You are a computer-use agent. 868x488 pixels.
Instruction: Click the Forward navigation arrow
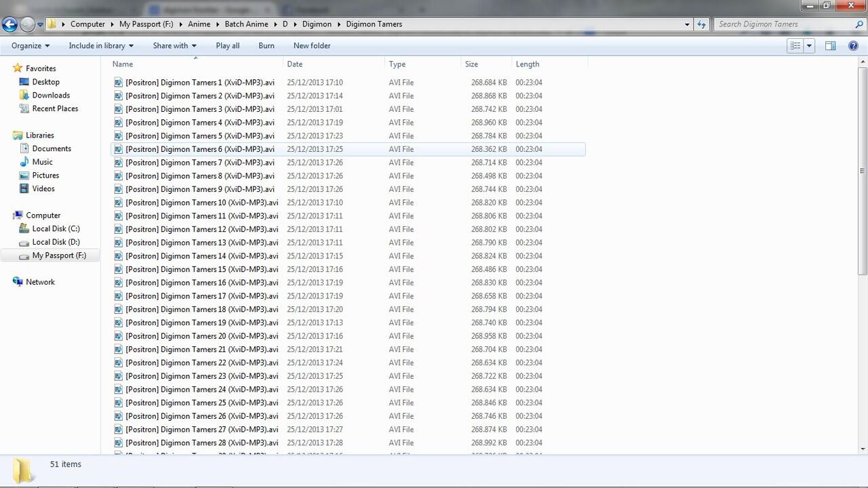pos(27,24)
